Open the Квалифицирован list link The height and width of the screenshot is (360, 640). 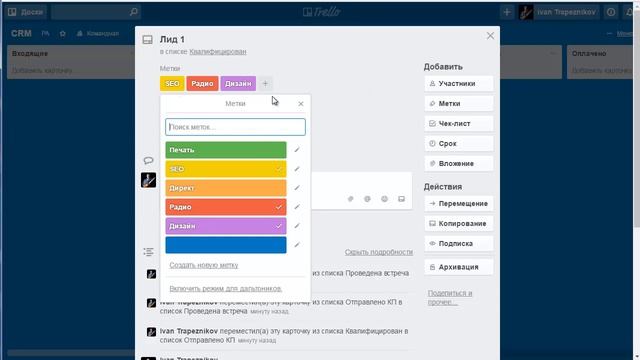[x=218, y=52]
